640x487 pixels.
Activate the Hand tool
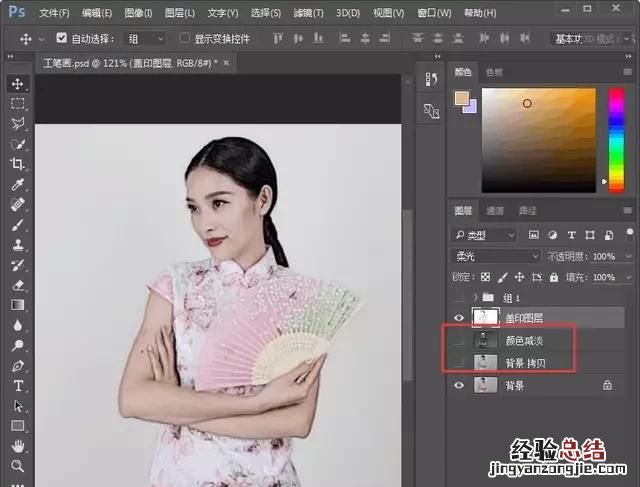tap(18, 446)
